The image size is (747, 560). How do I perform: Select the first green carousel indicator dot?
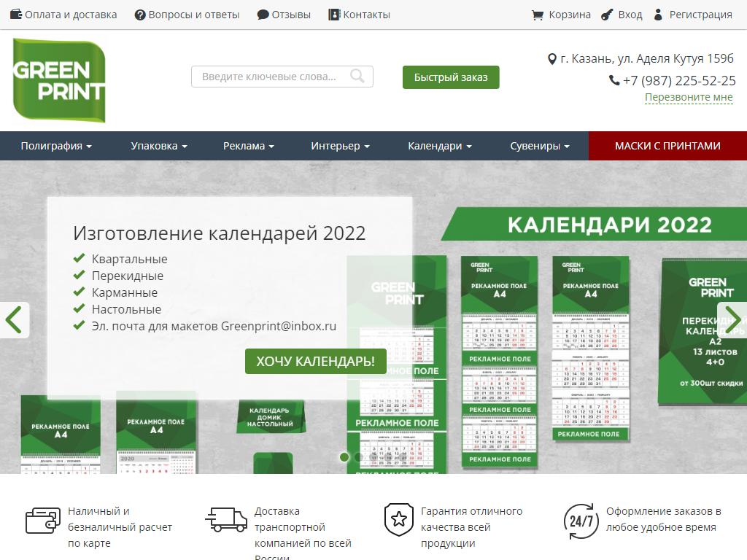(344, 457)
